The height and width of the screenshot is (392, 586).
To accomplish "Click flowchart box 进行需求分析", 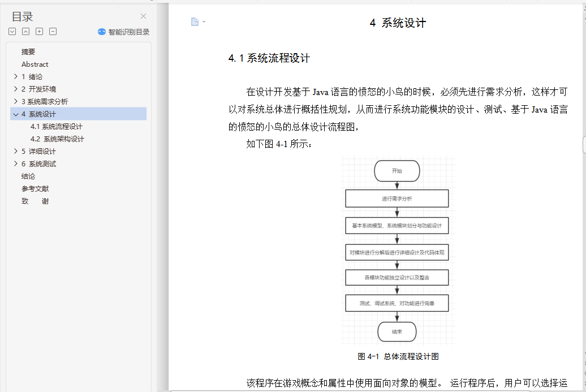I will pyautogui.click(x=397, y=199).
